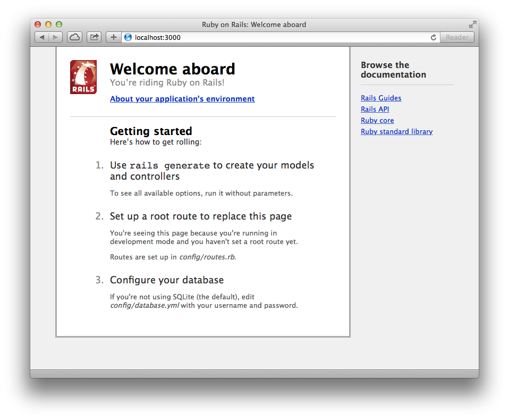Click the Ruby on Rails logo

click(83, 77)
